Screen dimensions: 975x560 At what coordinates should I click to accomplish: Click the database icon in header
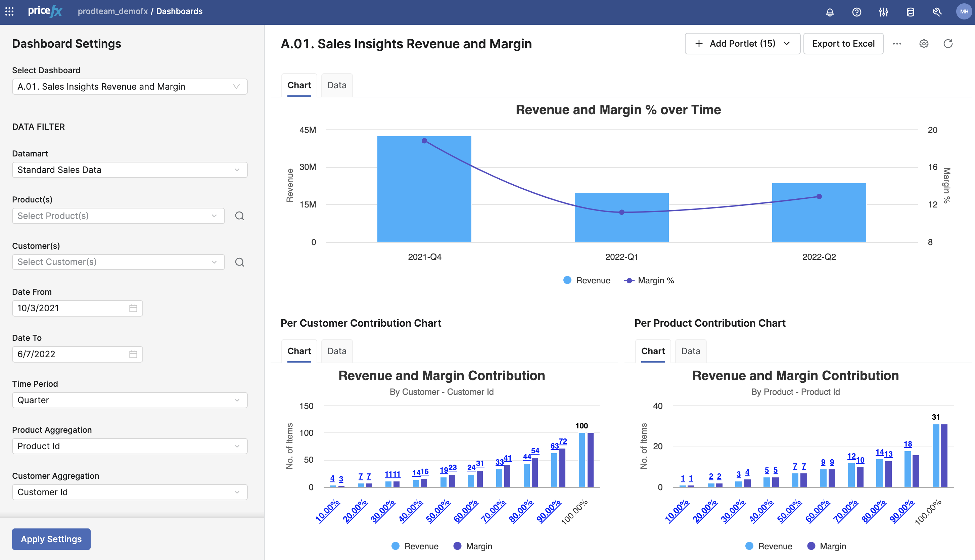pos(910,12)
